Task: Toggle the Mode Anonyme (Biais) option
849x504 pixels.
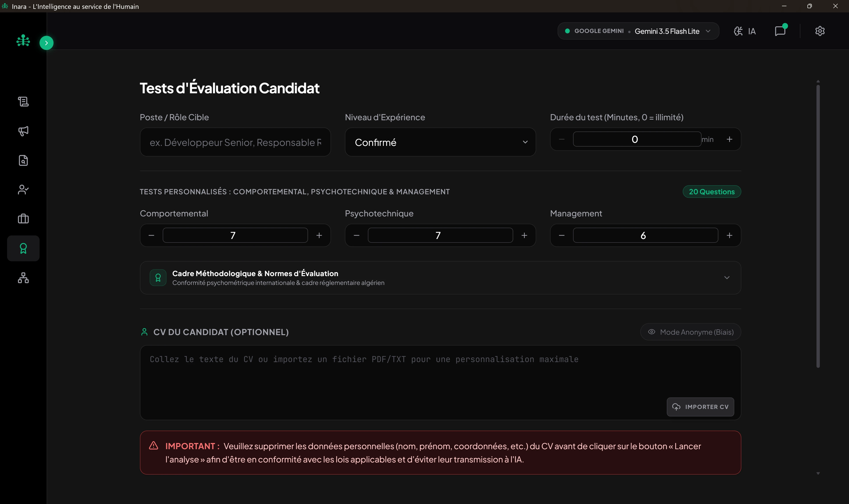Action: click(x=690, y=332)
